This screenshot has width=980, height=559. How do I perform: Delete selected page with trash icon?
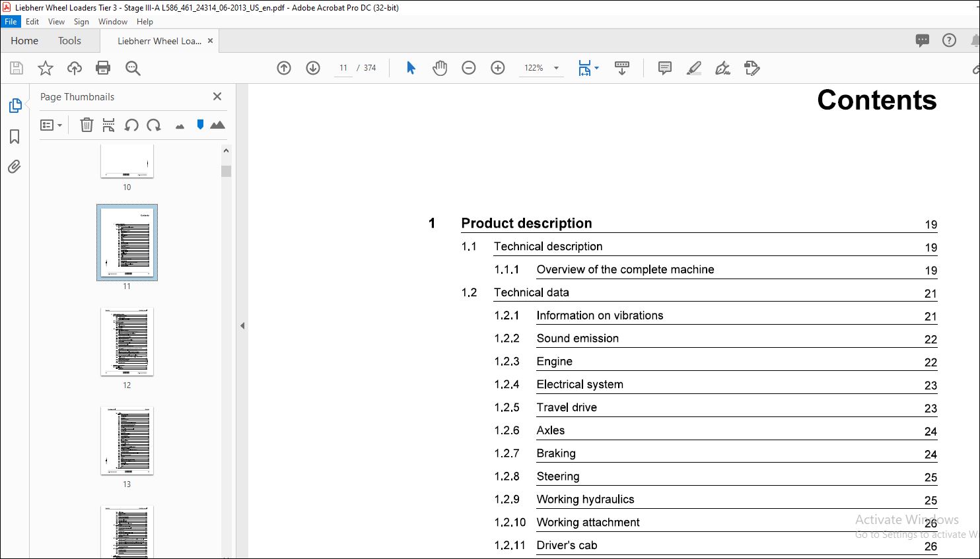[87, 125]
